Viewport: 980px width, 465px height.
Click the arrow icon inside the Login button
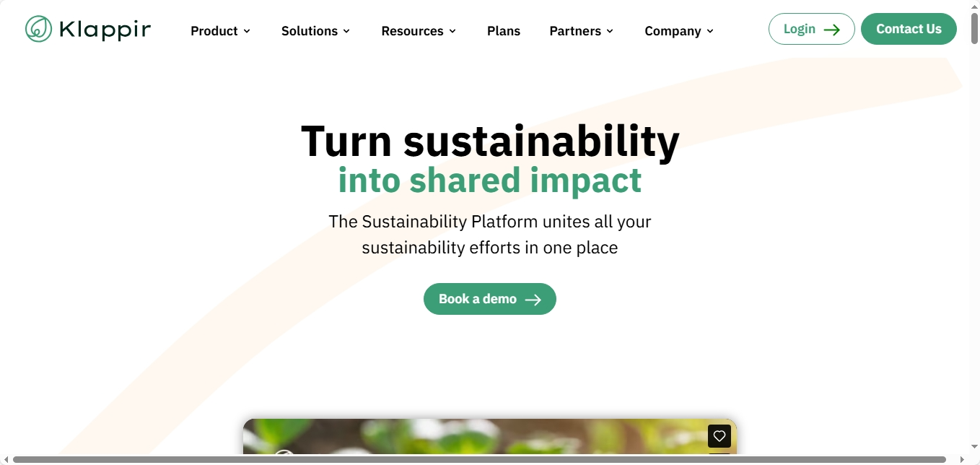pyautogui.click(x=832, y=29)
